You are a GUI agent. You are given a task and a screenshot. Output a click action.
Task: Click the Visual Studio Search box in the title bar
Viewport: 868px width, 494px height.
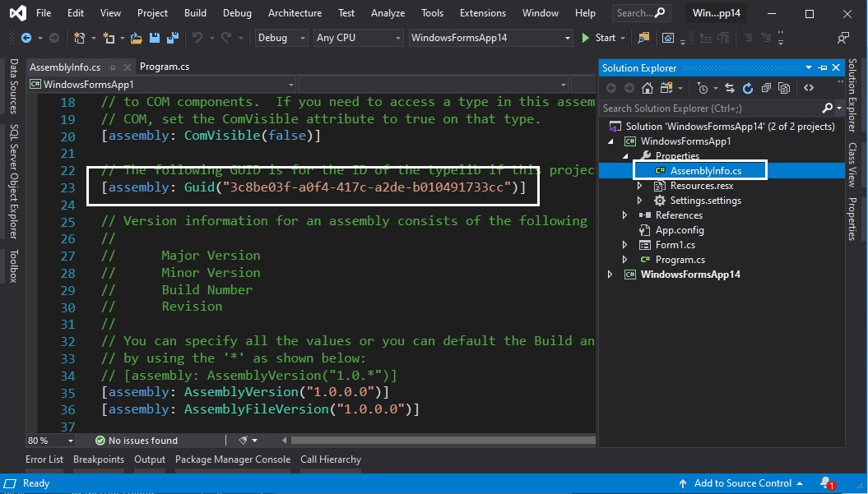pyautogui.click(x=641, y=12)
